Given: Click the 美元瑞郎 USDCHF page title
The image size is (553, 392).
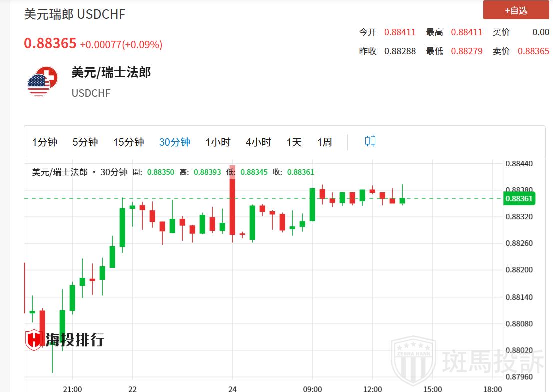Looking at the screenshot, I should [75, 14].
